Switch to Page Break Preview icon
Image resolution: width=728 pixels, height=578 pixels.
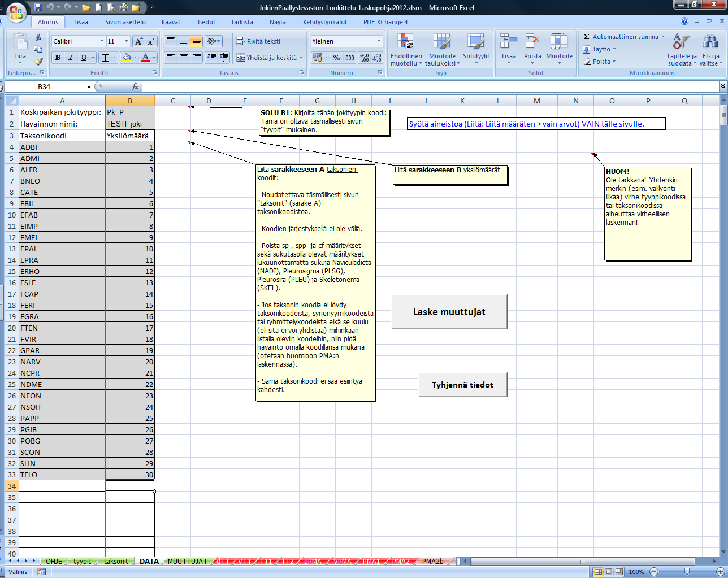tap(619, 572)
